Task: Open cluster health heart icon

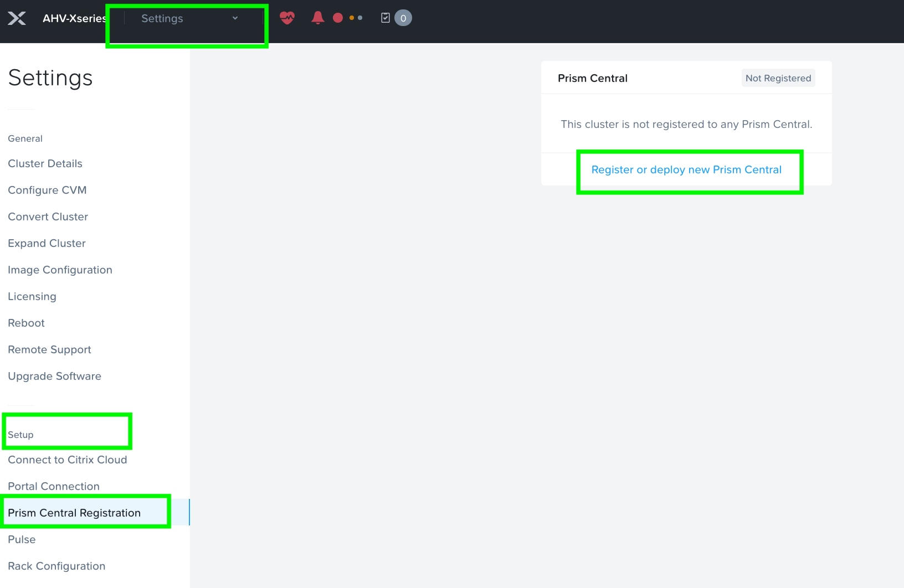Action: coord(287,18)
